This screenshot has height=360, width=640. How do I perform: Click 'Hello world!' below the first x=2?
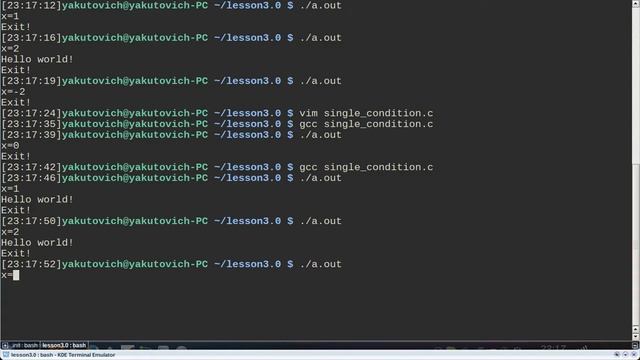[37, 59]
